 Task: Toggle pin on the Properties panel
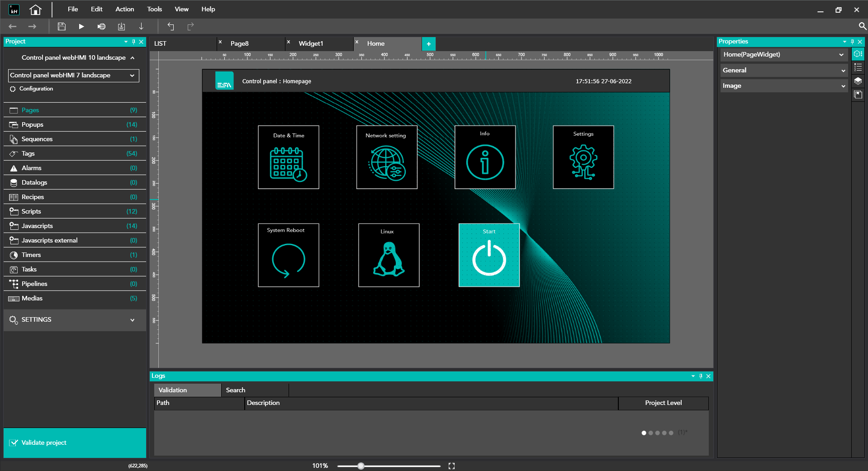852,42
